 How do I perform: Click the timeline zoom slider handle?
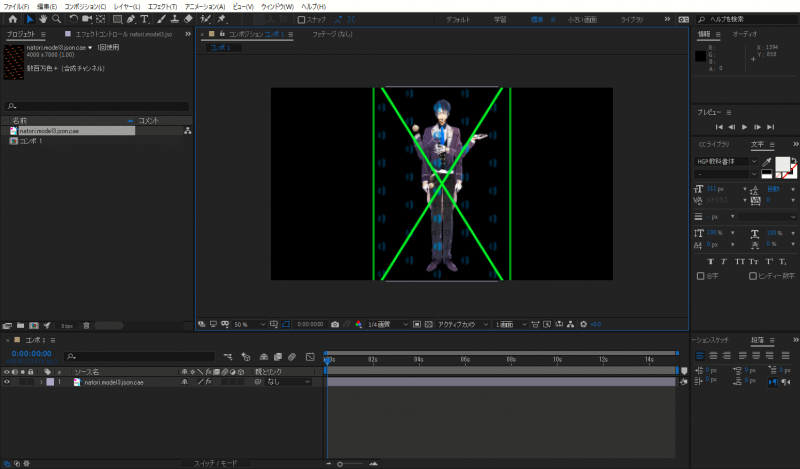(340, 464)
